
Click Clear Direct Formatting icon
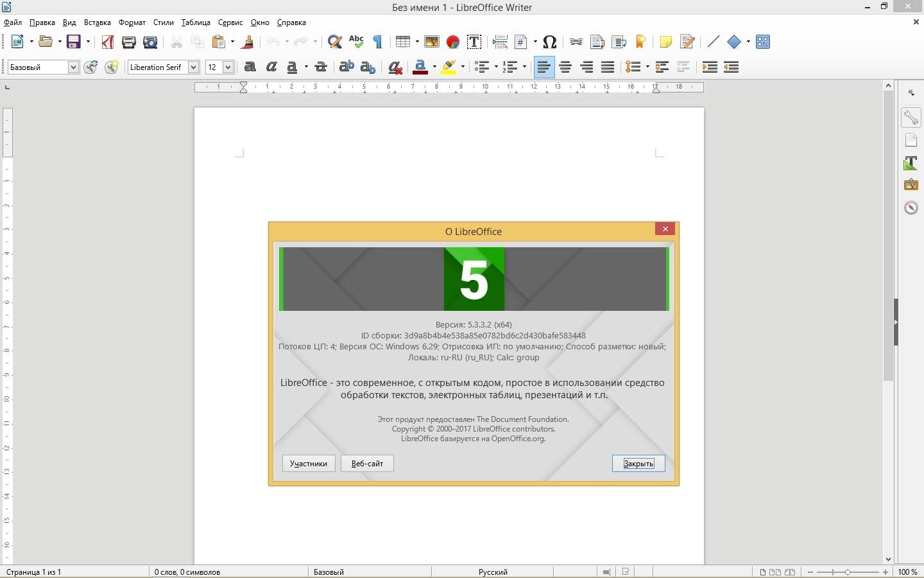(x=395, y=67)
